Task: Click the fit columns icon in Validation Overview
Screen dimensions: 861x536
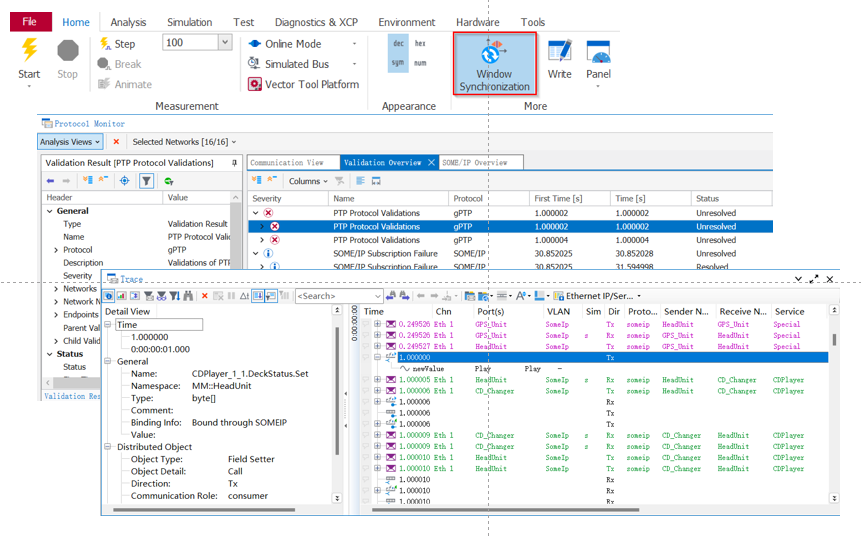Action: click(x=376, y=181)
